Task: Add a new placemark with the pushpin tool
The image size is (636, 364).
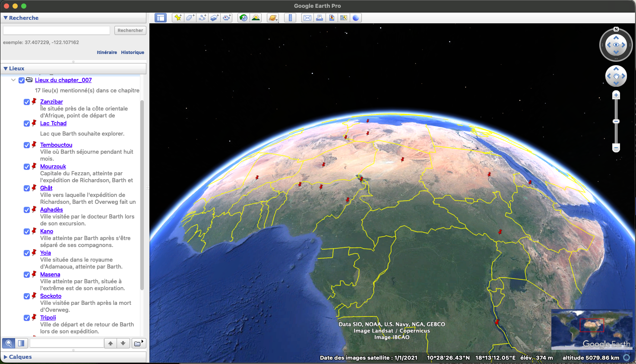Action: pyautogui.click(x=178, y=18)
